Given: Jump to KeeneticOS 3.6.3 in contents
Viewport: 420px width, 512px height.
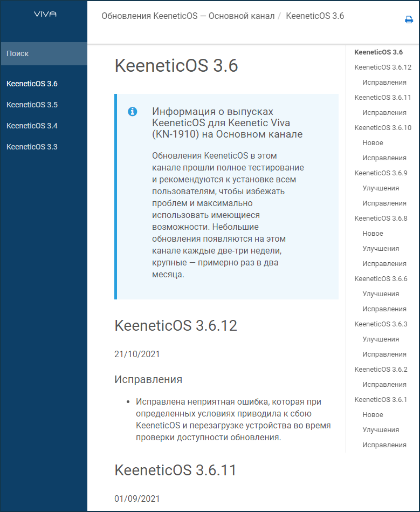Looking at the screenshot, I should [x=381, y=324].
